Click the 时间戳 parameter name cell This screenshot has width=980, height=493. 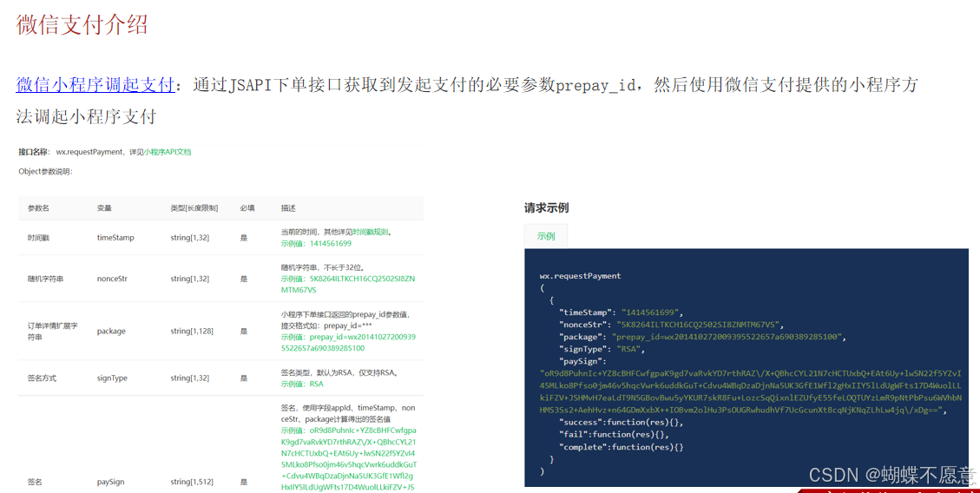pos(38,238)
